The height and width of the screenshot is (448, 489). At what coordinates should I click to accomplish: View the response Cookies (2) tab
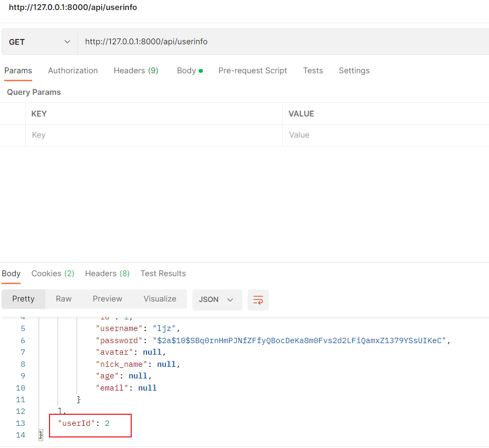(x=53, y=274)
